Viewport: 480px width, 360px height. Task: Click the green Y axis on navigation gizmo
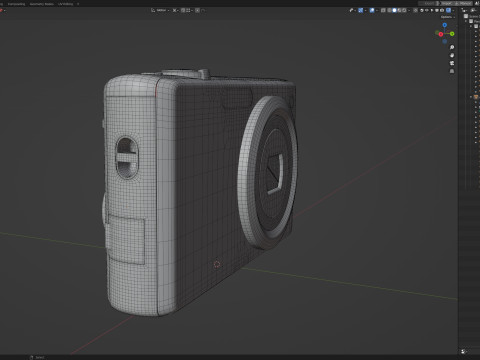(452, 34)
